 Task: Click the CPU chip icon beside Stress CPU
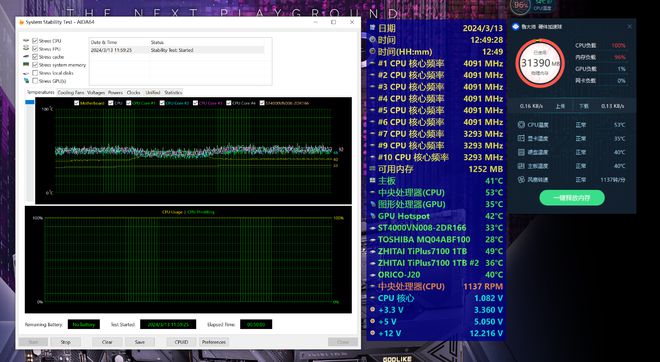click(x=26, y=41)
